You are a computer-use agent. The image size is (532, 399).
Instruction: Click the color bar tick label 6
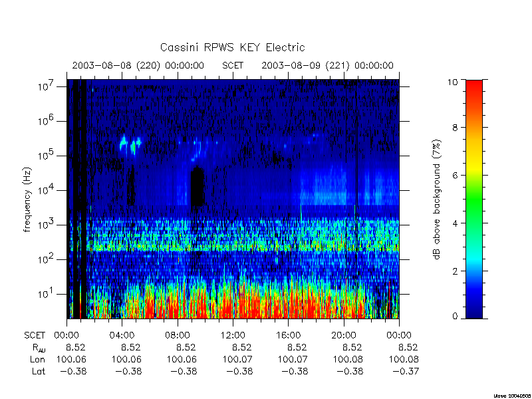(455, 175)
